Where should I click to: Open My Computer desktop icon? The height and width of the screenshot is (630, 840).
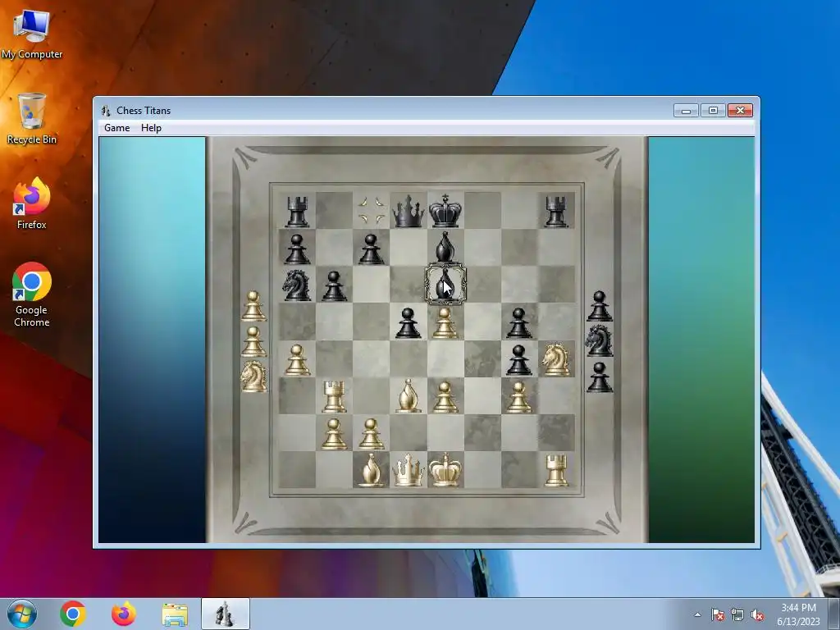tap(32, 34)
